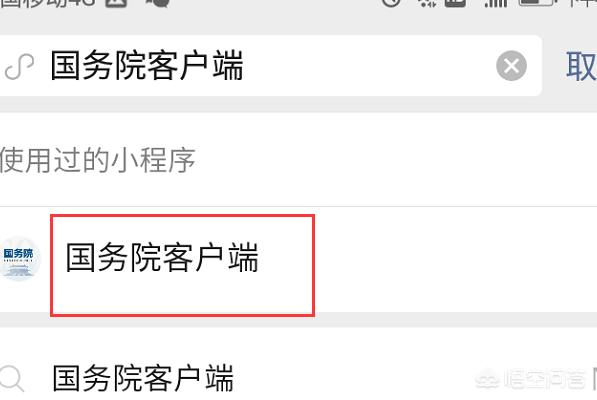Clear the search text with the X button
The image size is (597, 400).
[511, 66]
